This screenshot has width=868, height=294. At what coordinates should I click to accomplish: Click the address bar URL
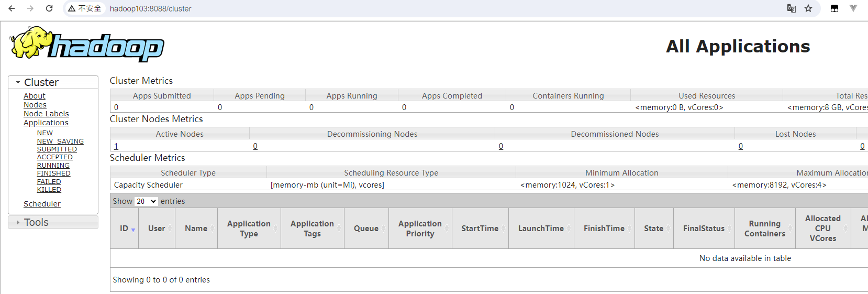coord(151,9)
